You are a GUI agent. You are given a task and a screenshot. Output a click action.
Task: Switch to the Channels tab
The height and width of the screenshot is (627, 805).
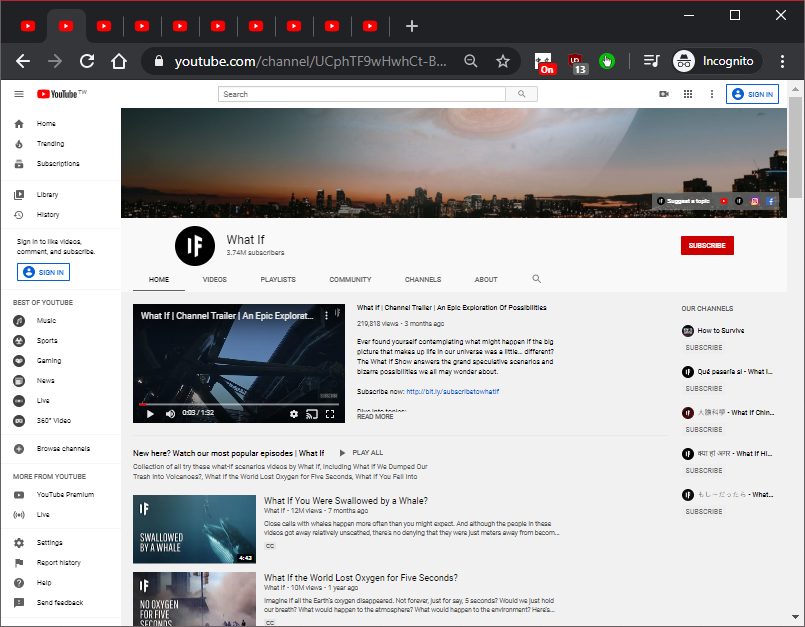(423, 279)
